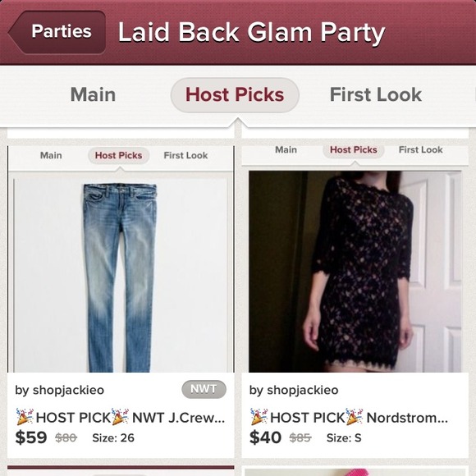
Task: Tap the Laid Back Glam Party title
Action: point(252,33)
